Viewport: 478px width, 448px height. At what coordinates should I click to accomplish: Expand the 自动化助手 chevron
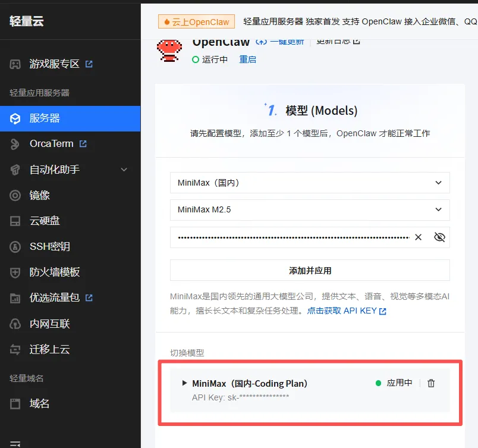click(x=124, y=170)
